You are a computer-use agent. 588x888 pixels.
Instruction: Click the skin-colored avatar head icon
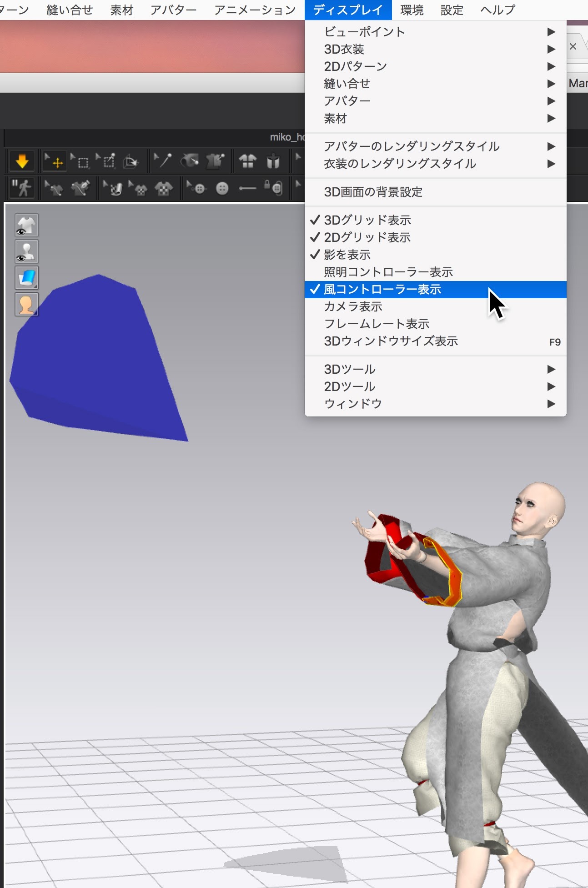[27, 304]
